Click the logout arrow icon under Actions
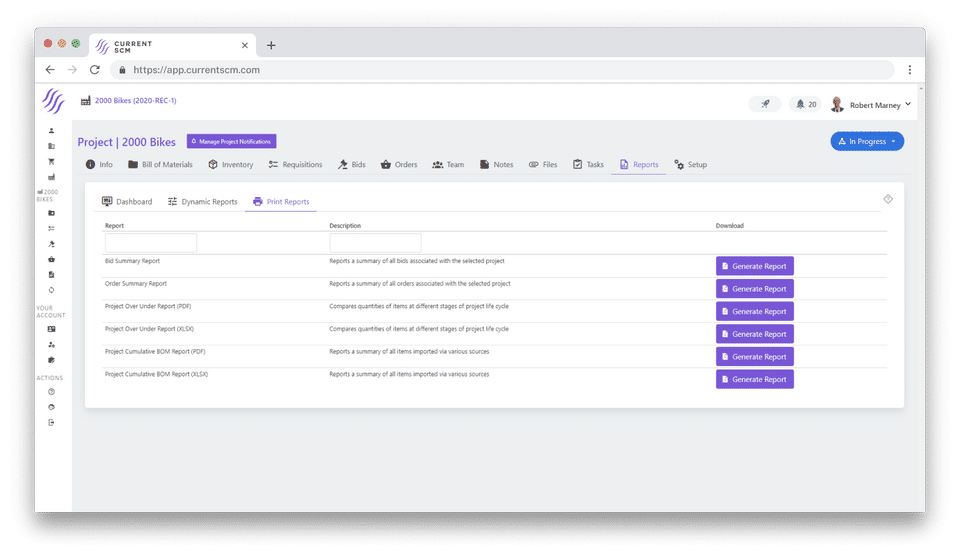 pos(51,422)
